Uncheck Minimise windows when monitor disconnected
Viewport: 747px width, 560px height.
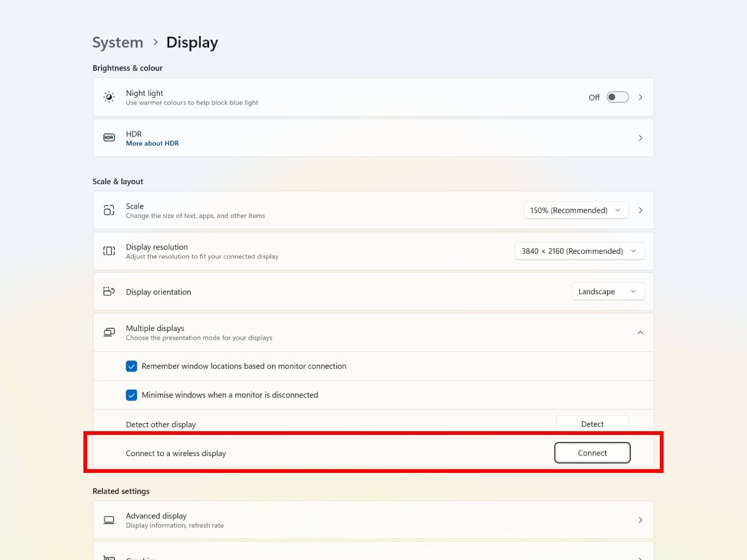coord(131,395)
